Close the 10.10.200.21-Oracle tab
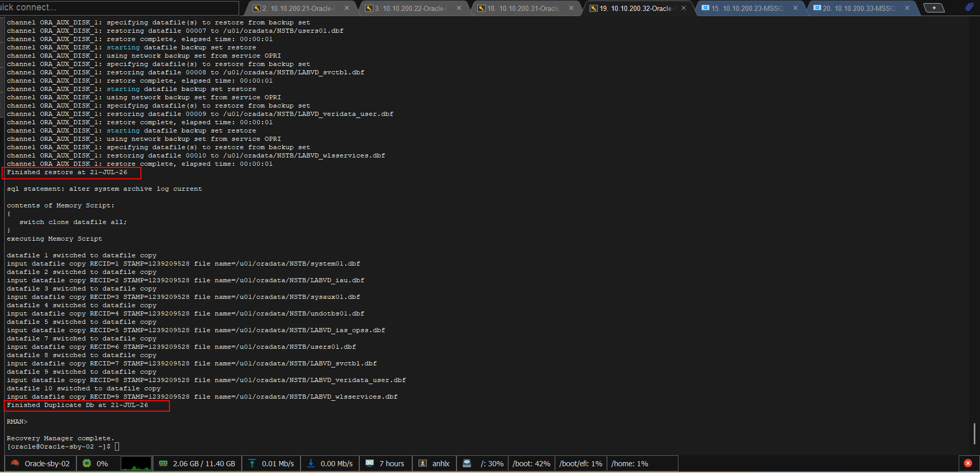This screenshot has width=980, height=473. 347,8
